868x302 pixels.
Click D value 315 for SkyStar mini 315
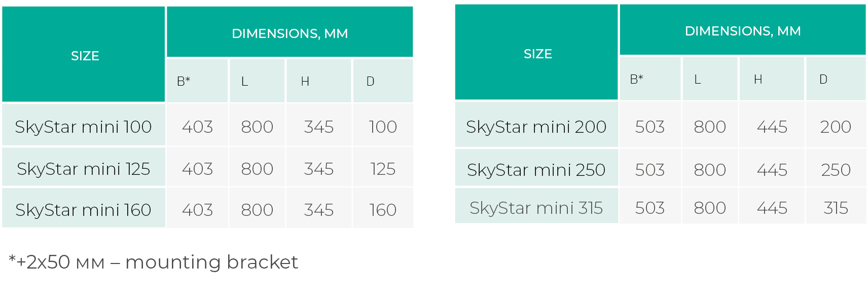coord(836,208)
